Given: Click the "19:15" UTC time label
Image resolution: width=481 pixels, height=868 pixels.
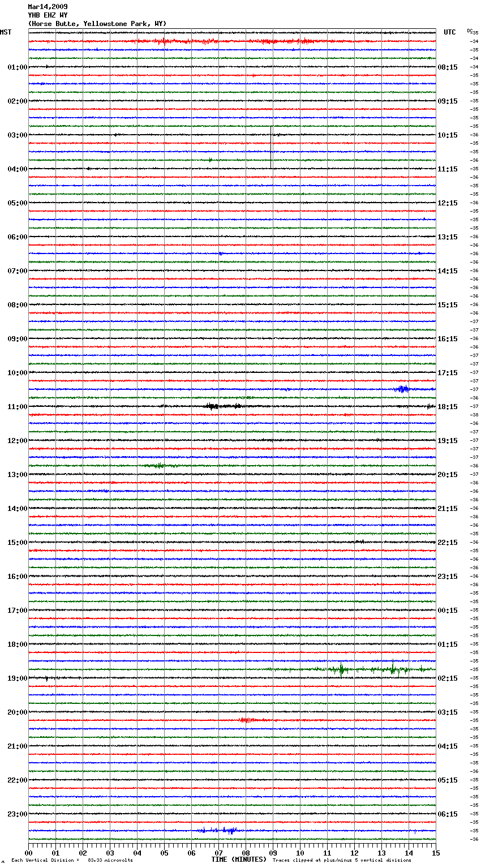Looking at the screenshot, I should (x=448, y=441).
